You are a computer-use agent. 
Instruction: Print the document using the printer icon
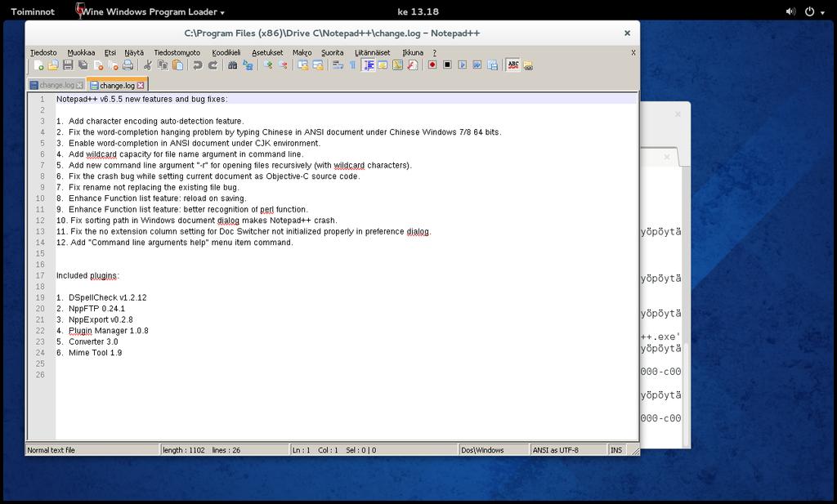(128, 65)
